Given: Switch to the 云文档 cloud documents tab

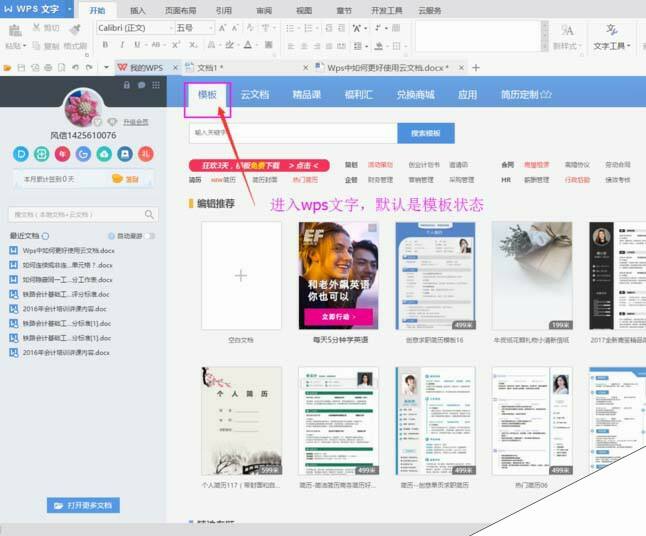Looking at the screenshot, I should [x=255, y=95].
